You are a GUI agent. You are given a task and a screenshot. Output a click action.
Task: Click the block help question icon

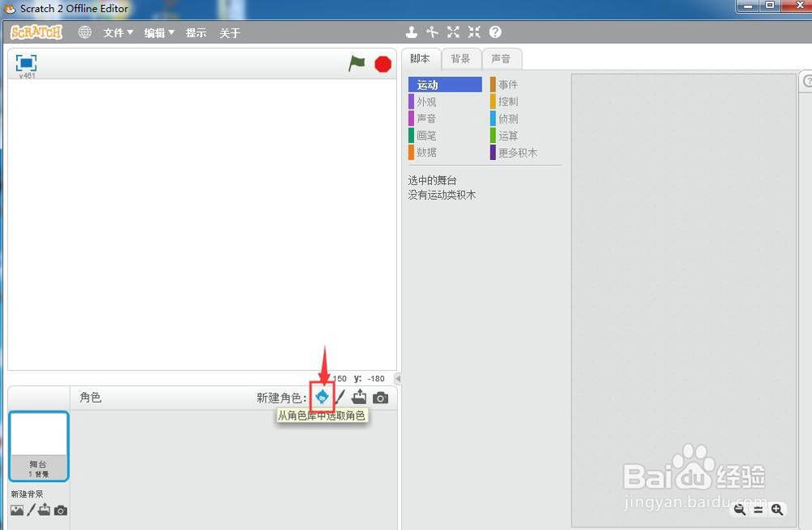point(495,32)
